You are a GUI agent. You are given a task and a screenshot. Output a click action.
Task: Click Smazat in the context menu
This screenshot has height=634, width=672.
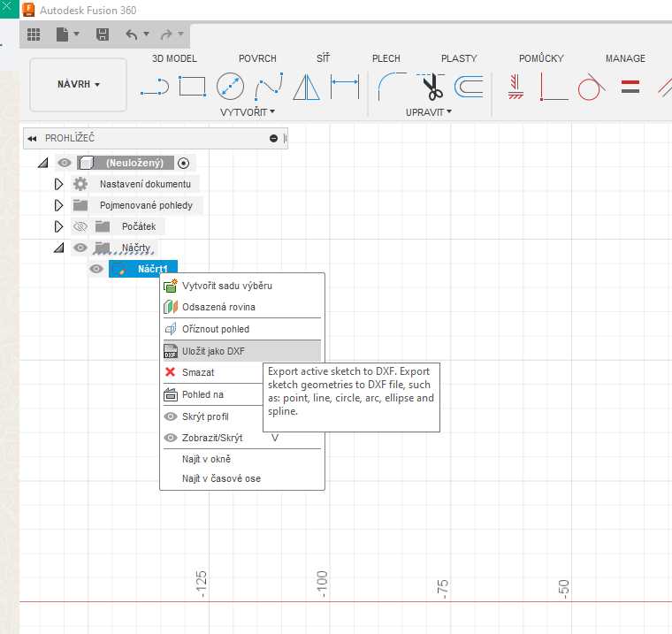pyautogui.click(x=198, y=372)
